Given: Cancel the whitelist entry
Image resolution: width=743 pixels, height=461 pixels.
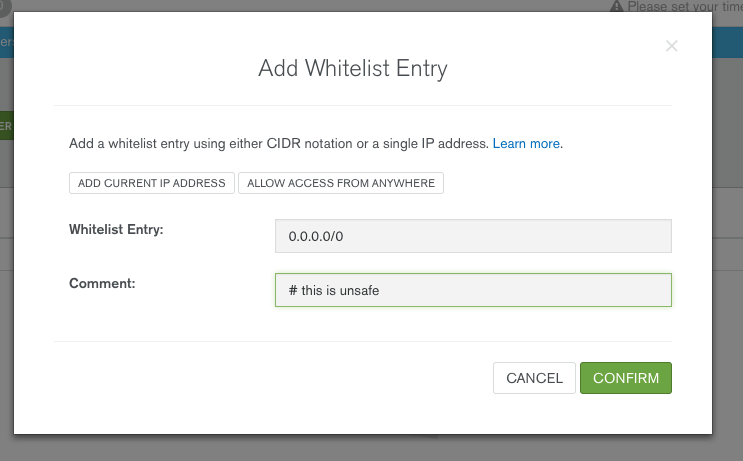Looking at the screenshot, I should (534, 378).
